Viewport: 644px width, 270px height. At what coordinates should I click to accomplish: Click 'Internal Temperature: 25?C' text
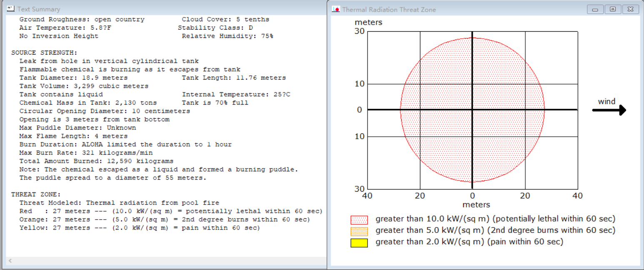tap(236, 95)
